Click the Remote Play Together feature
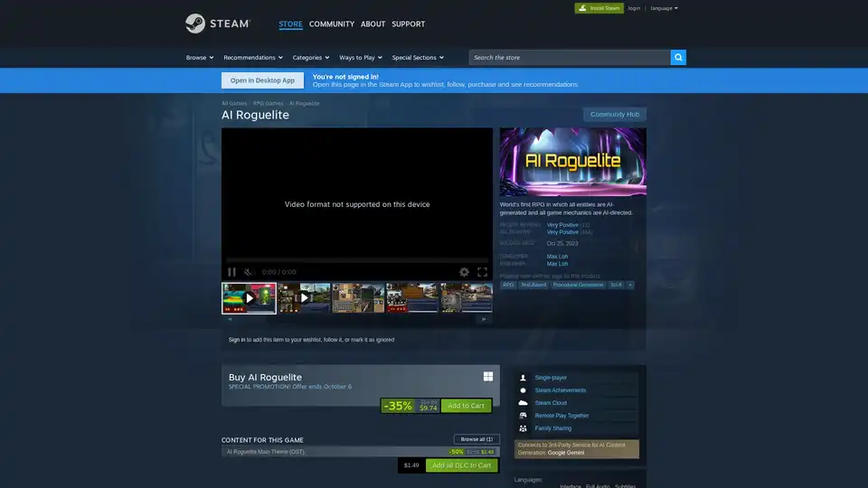This screenshot has height=488, width=868. coord(561,416)
